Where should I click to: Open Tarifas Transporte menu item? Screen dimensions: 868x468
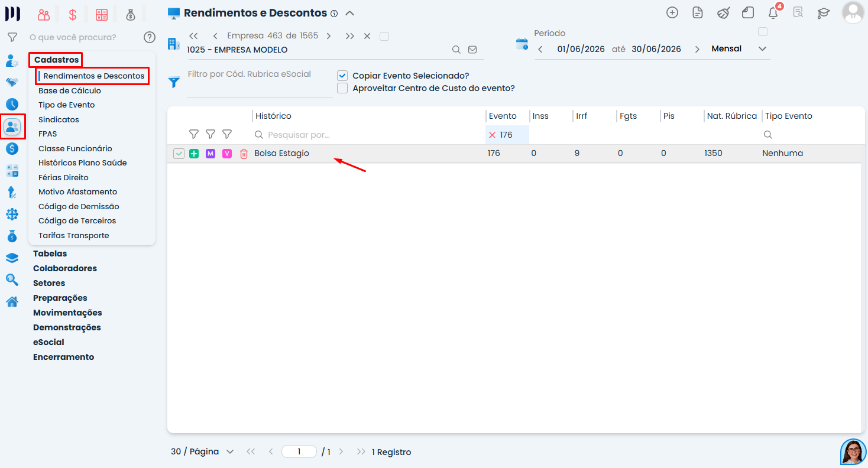point(74,235)
